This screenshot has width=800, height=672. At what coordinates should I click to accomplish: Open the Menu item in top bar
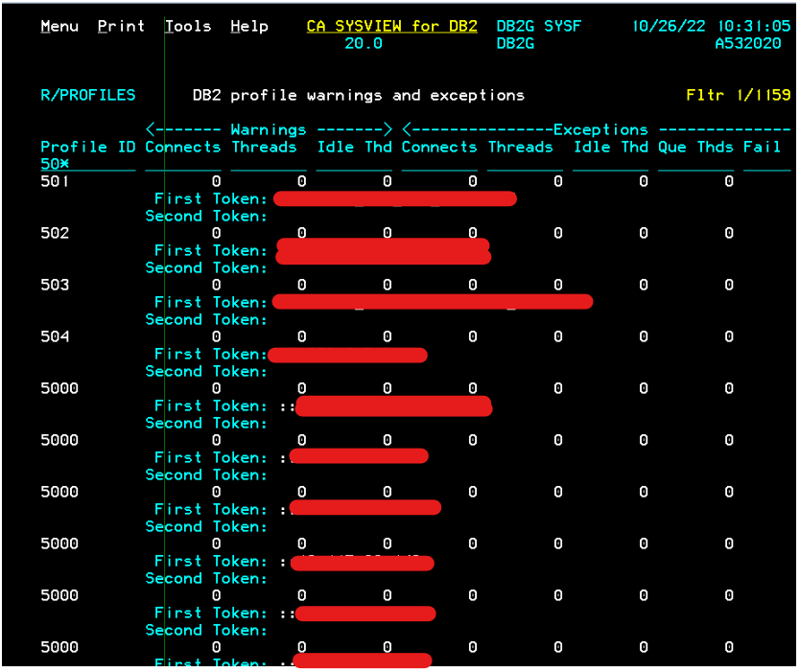pos(59,26)
